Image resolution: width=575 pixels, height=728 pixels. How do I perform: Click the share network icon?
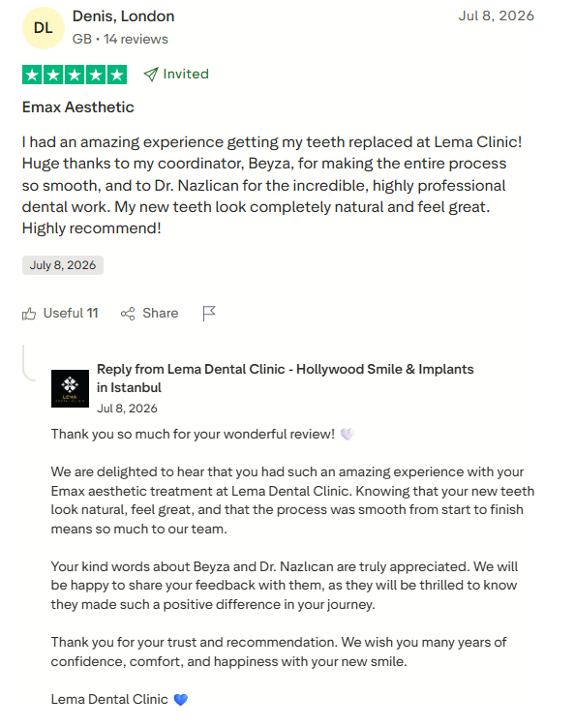128,314
